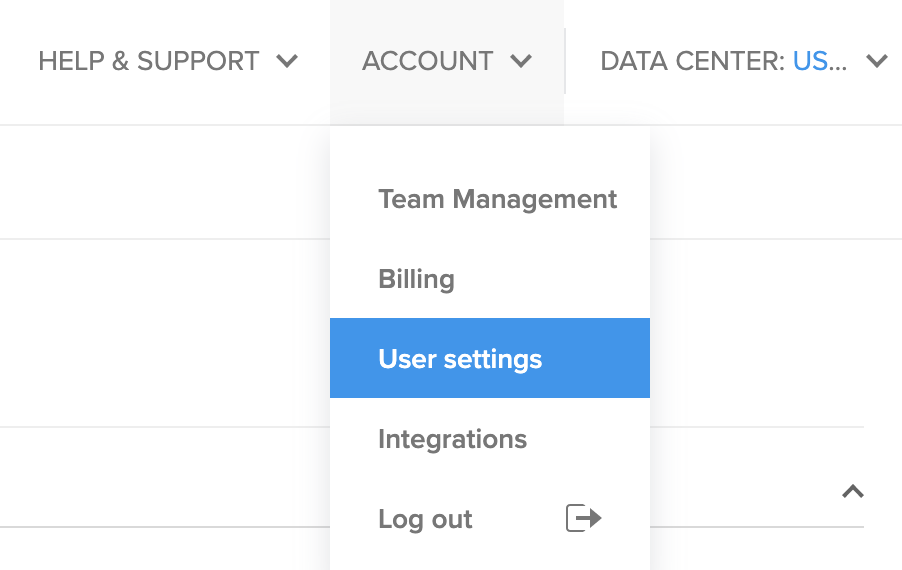Open the Help & Support menu
902x570 pixels.
(168, 61)
